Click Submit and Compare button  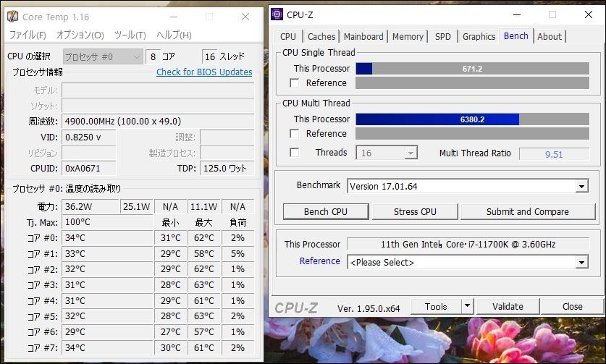click(528, 212)
